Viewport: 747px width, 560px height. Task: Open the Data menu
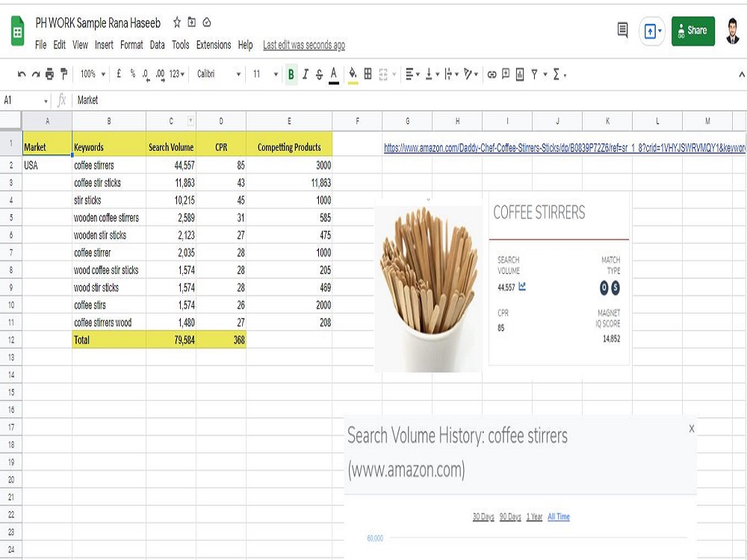point(157,45)
